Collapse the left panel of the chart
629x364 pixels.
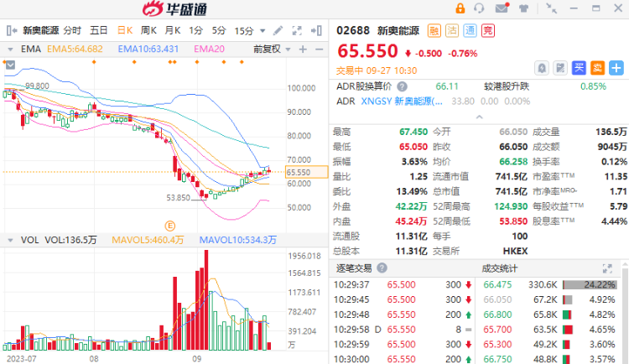point(12,30)
